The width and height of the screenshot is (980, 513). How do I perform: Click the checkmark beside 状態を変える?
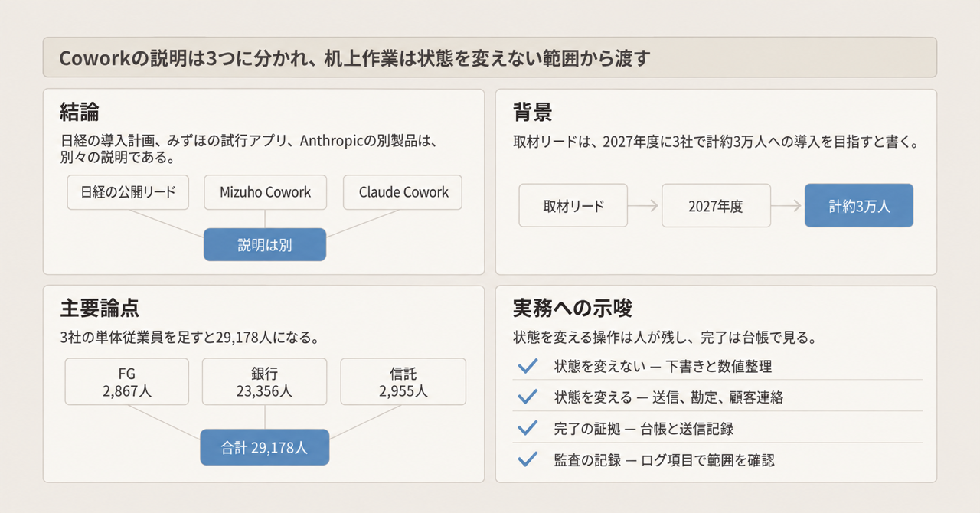coord(528,397)
